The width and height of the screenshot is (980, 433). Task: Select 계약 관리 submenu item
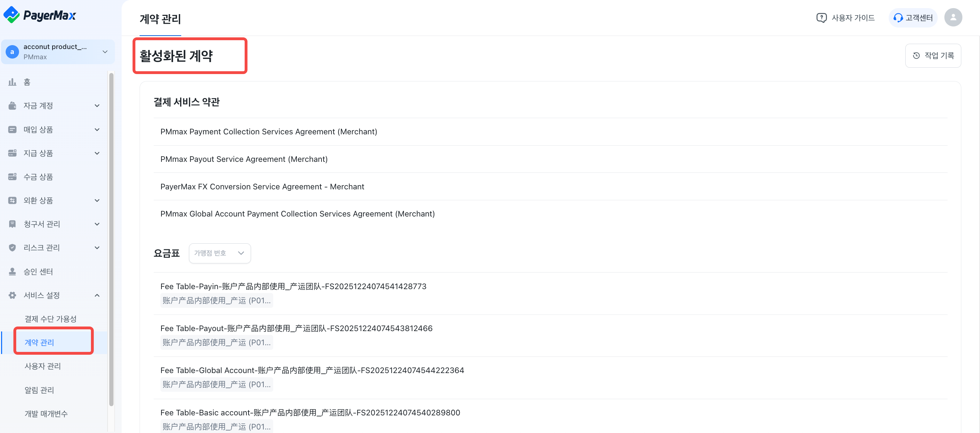pyautogui.click(x=39, y=342)
